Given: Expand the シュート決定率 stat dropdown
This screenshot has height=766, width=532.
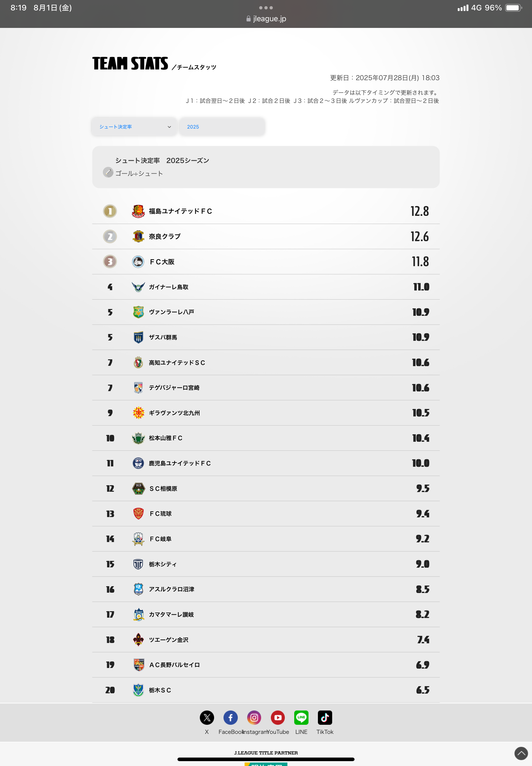Looking at the screenshot, I should click(x=134, y=127).
